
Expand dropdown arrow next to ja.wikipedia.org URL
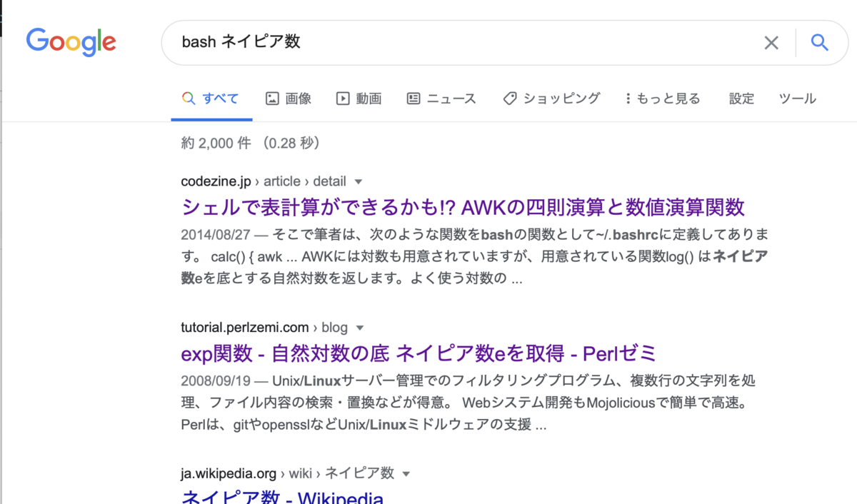pos(406,473)
